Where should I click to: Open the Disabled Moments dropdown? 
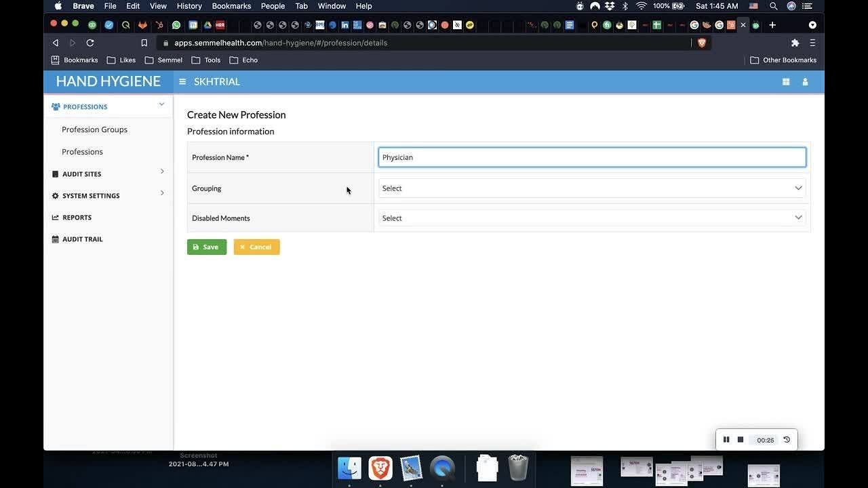[592, 218]
